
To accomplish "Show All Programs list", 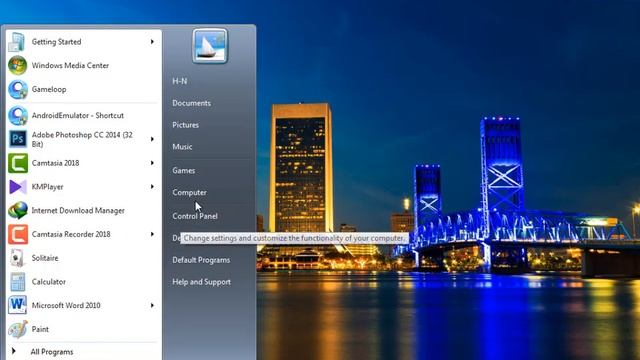I will [52, 352].
